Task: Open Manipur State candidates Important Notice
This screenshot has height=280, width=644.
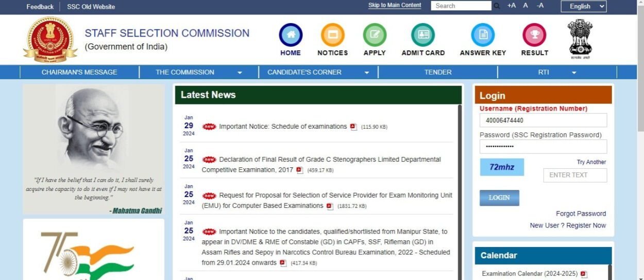Action: pyautogui.click(x=326, y=247)
